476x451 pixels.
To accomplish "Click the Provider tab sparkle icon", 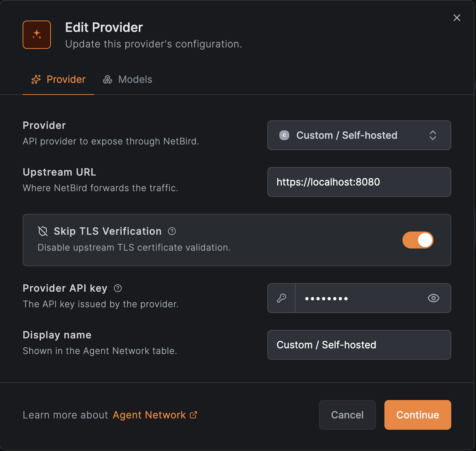I will point(36,79).
